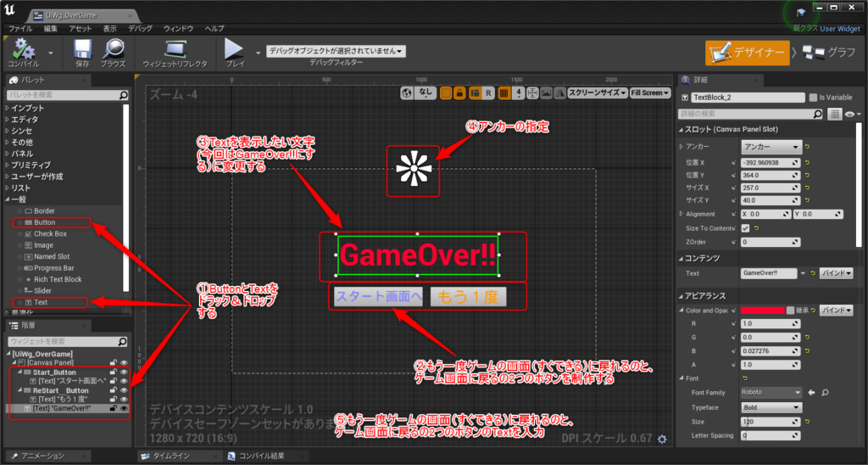The image size is (868, 465).
Task: Open the Fill Screen dropdown
Action: tap(650, 92)
